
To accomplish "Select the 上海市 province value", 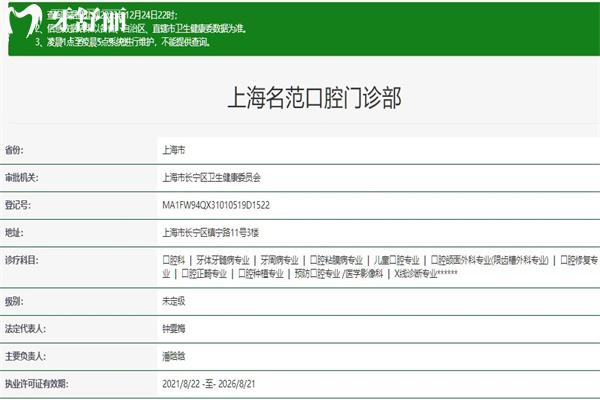I will point(174,150).
